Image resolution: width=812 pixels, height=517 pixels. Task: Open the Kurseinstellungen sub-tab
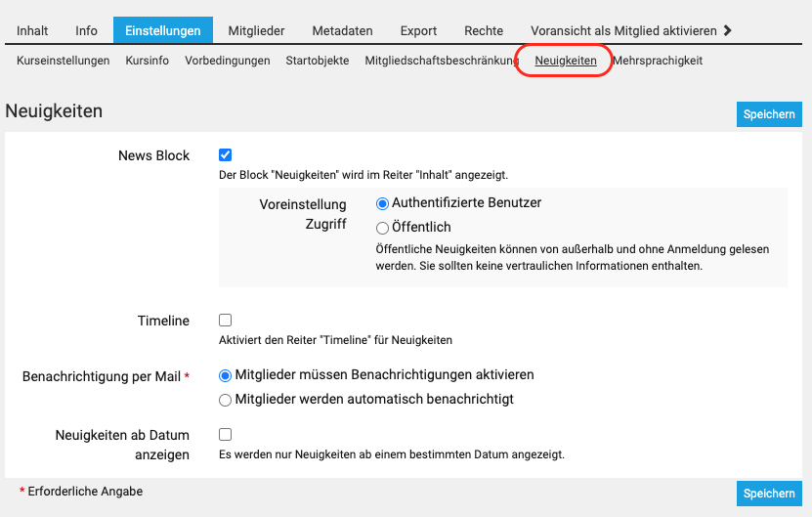point(63,61)
